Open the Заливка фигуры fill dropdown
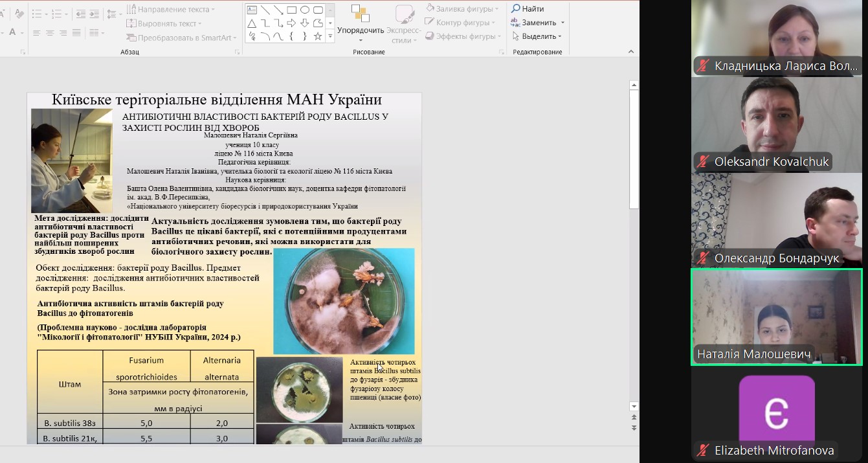 point(462,9)
